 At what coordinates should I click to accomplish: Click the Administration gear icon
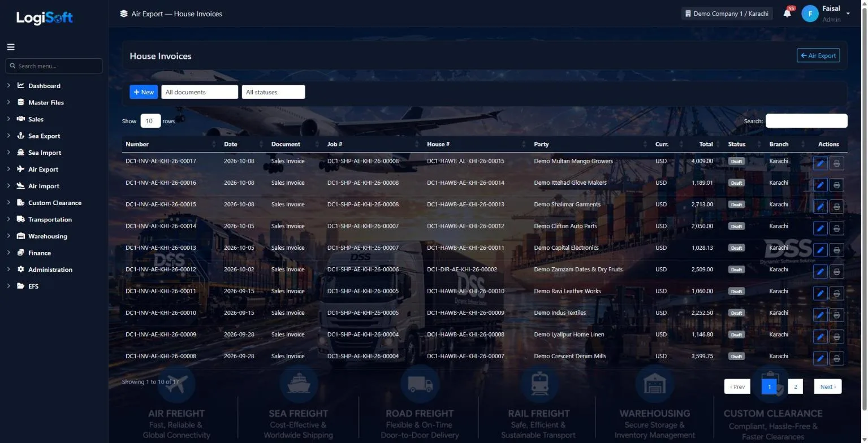pyautogui.click(x=21, y=270)
